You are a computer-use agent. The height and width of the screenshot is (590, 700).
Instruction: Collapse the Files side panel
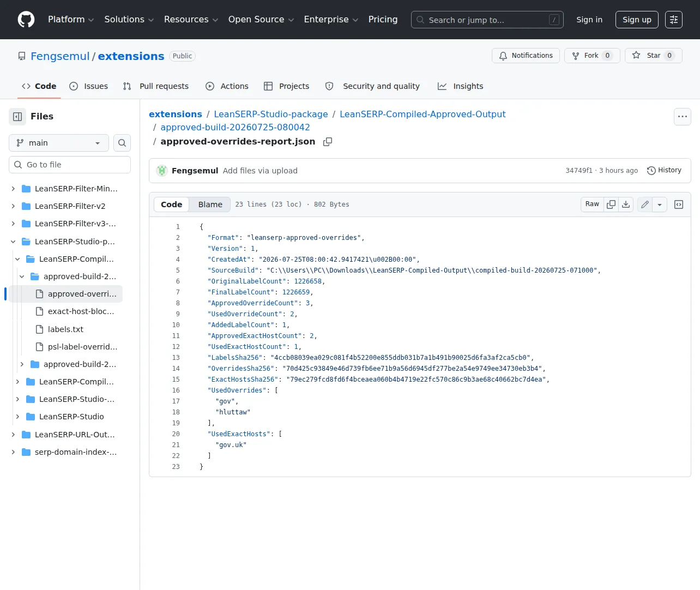point(17,117)
